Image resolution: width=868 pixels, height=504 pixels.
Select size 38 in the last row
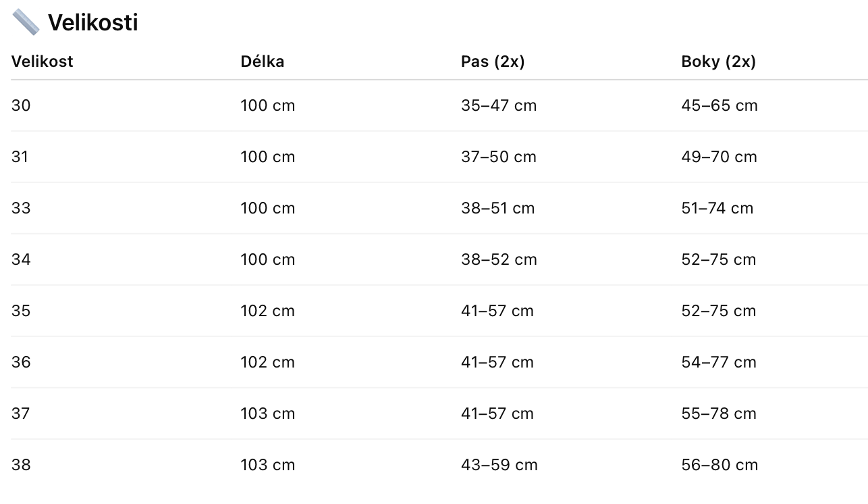point(21,465)
